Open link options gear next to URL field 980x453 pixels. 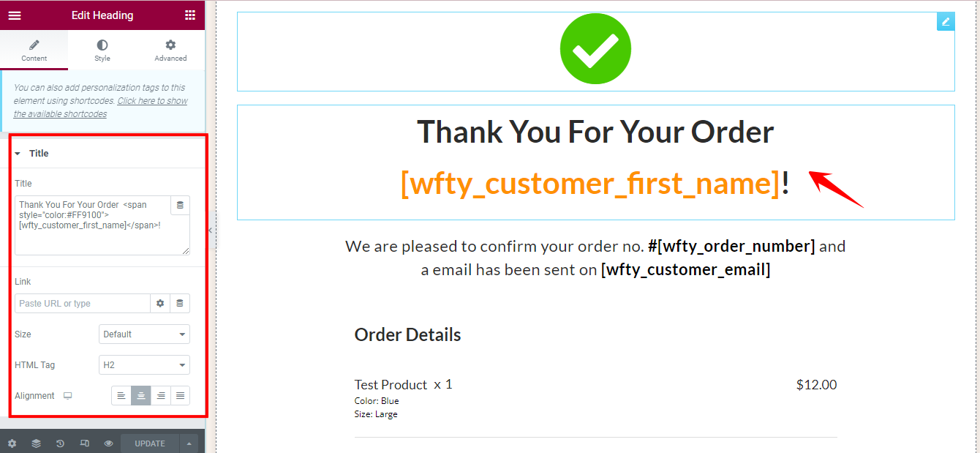[160, 303]
